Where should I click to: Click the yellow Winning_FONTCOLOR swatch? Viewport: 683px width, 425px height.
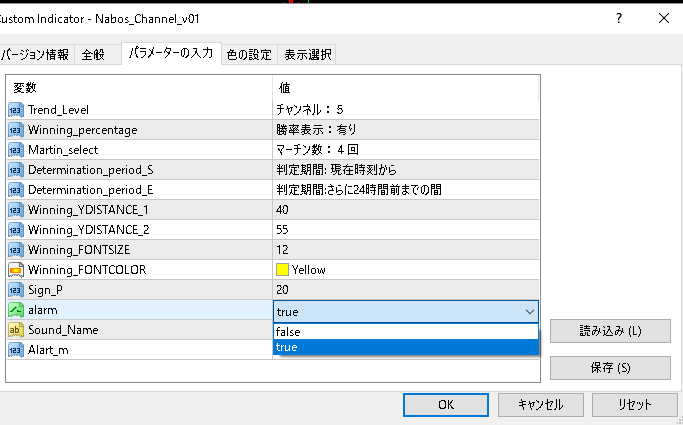coord(282,270)
